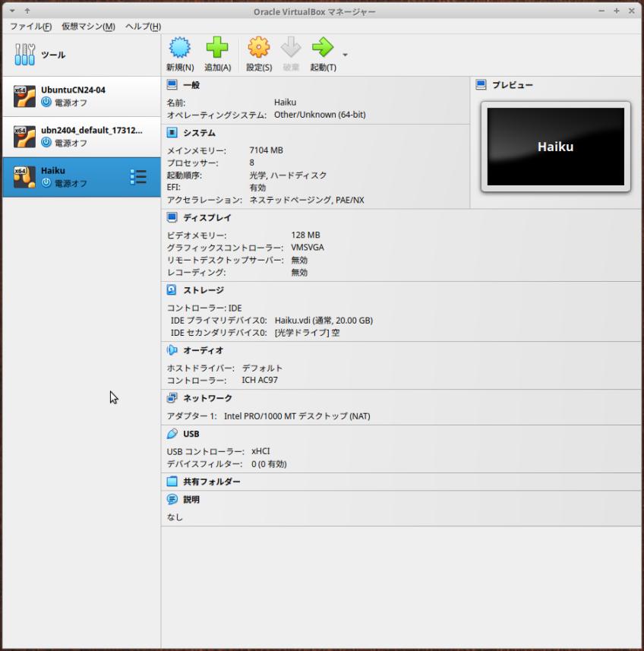
Task: Click the Haiku VM OS icon
Action: pyautogui.click(x=24, y=177)
